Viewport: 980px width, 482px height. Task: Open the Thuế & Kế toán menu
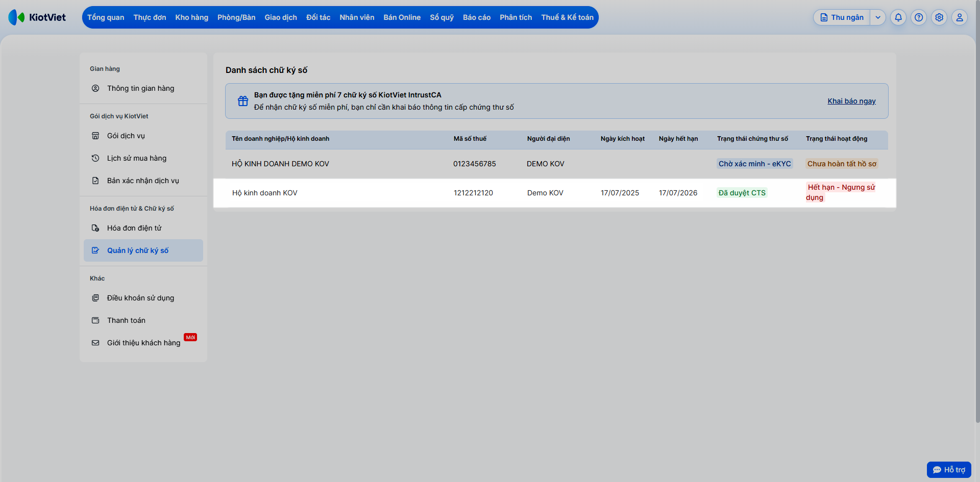(568, 17)
